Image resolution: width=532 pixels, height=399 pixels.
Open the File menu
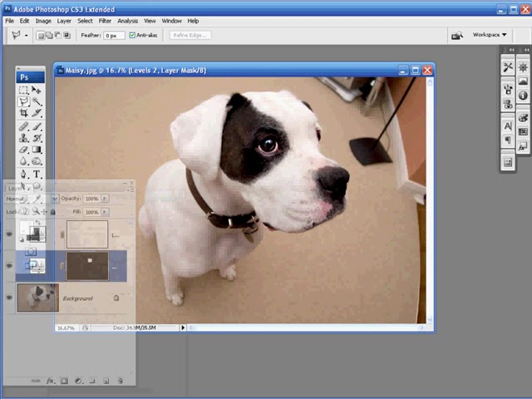tap(9, 21)
